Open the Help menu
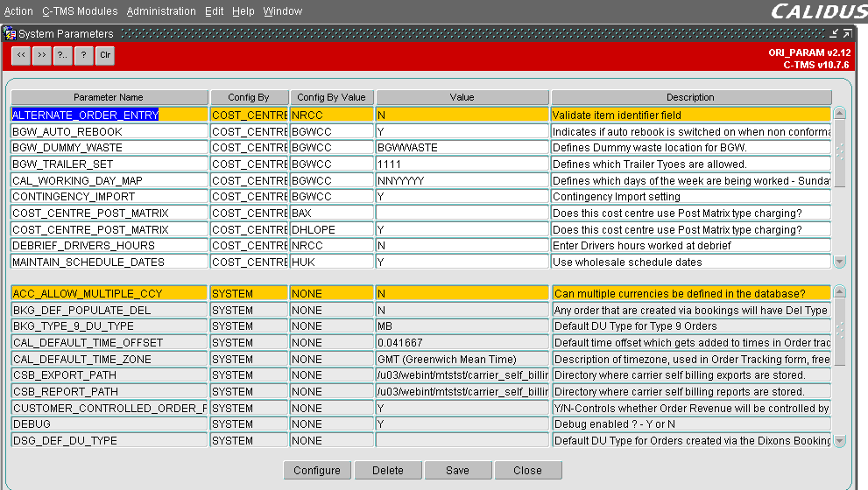The width and height of the screenshot is (868, 490). pos(243,11)
